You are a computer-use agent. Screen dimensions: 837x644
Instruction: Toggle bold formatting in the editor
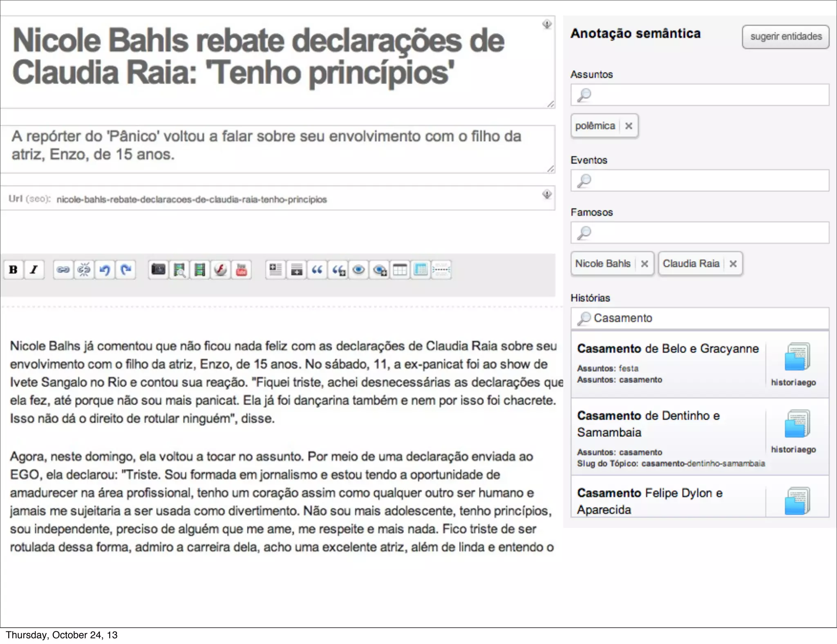13,270
